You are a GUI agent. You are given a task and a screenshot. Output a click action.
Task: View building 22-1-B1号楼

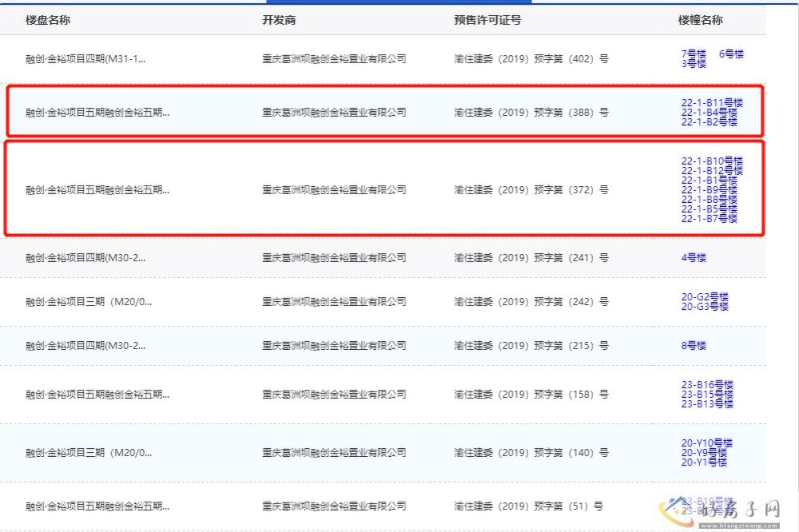710,181
